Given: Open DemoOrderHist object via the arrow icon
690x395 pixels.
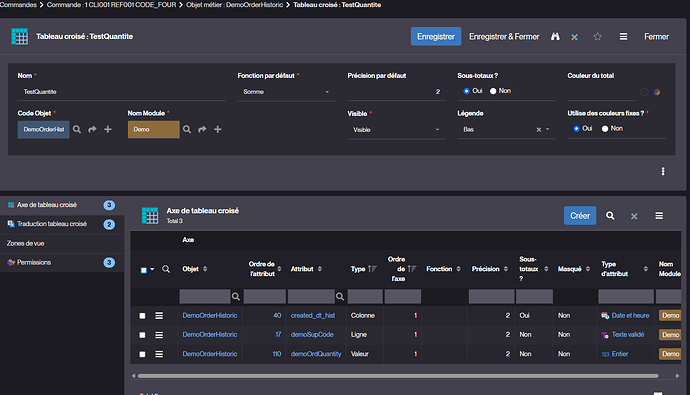Looking at the screenshot, I should [92, 129].
